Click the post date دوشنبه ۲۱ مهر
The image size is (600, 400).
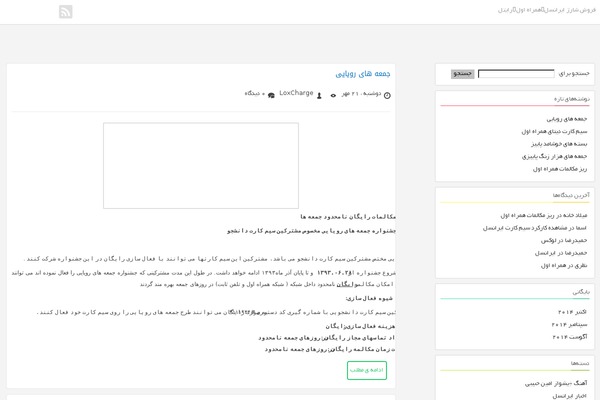coord(361,94)
